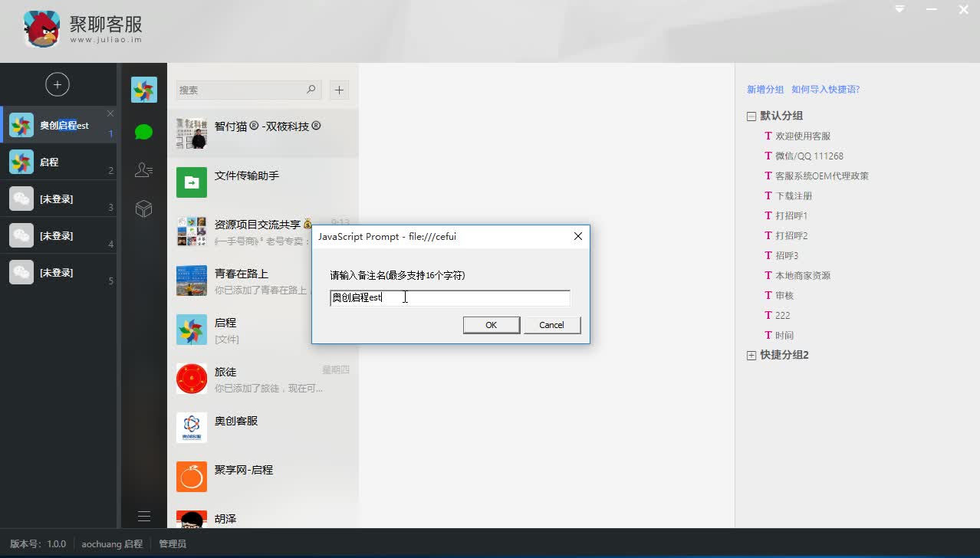Click the plus button beside the search bar
The image size is (980, 558).
(339, 90)
